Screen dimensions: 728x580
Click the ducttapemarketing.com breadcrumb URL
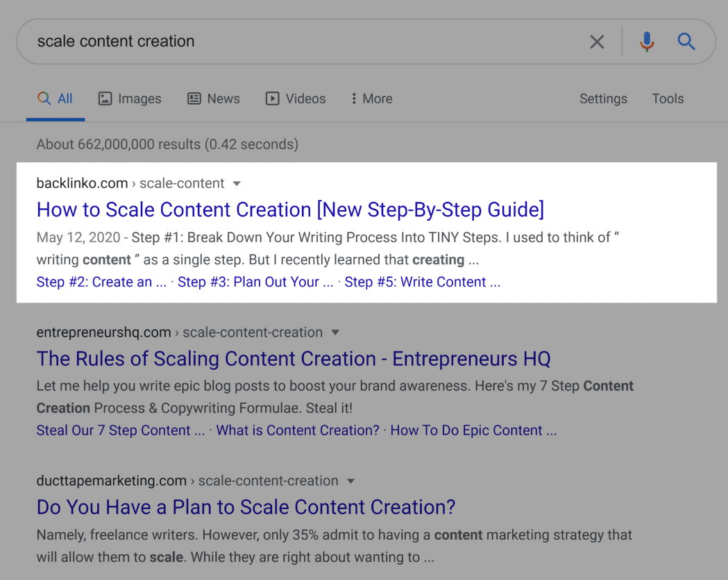(187, 481)
